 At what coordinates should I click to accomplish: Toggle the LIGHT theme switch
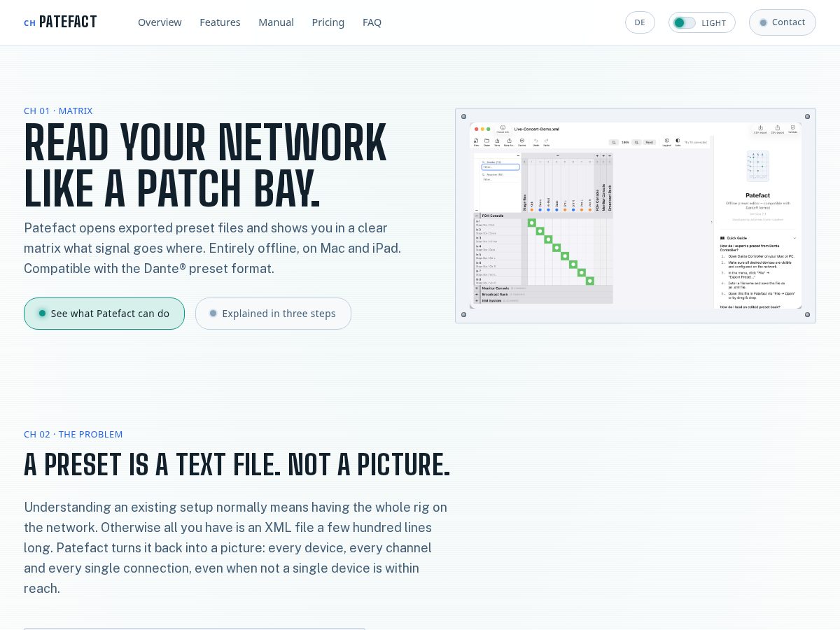[x=701, y=22]
